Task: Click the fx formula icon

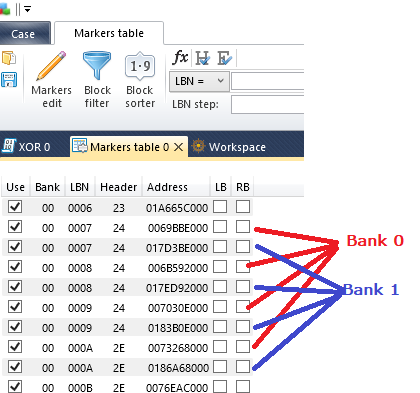Action: coord(180,58)
